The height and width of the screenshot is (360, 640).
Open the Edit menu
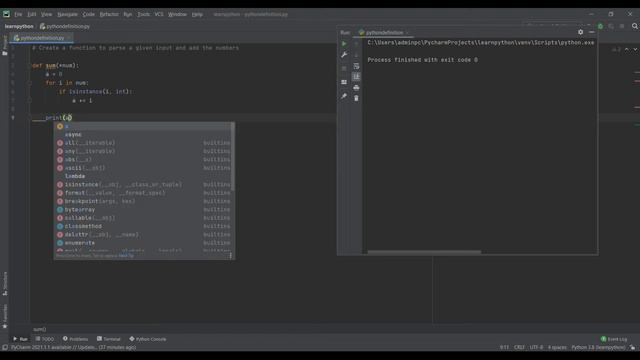tap(31, 14)
